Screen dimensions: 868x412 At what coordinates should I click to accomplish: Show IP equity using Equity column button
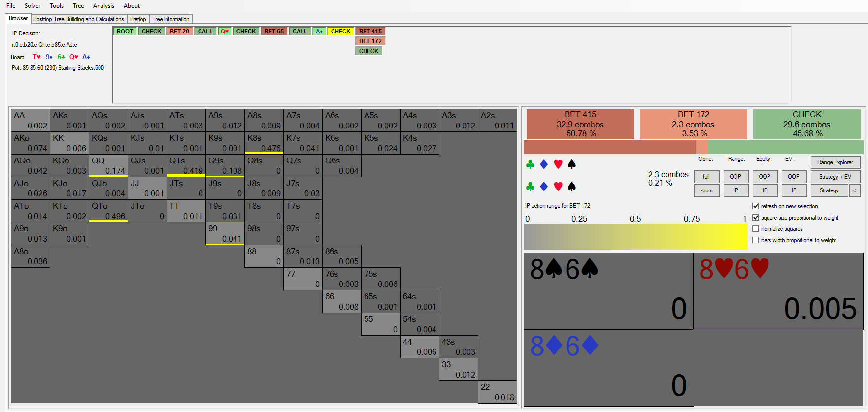click(765, 190)
